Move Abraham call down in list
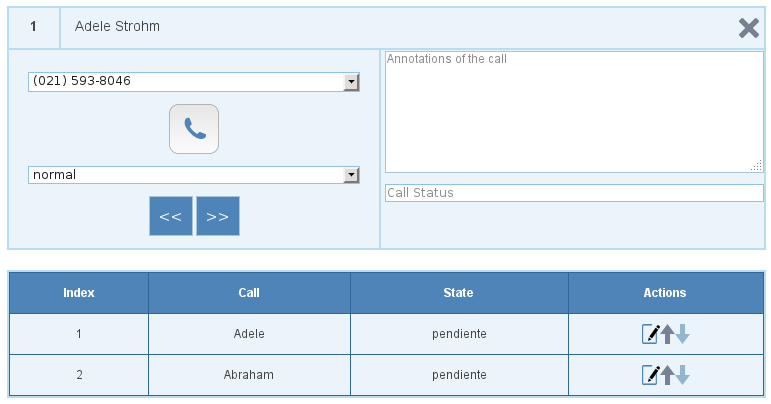Viewport: 771px width, 404px height. coord(682,375)
